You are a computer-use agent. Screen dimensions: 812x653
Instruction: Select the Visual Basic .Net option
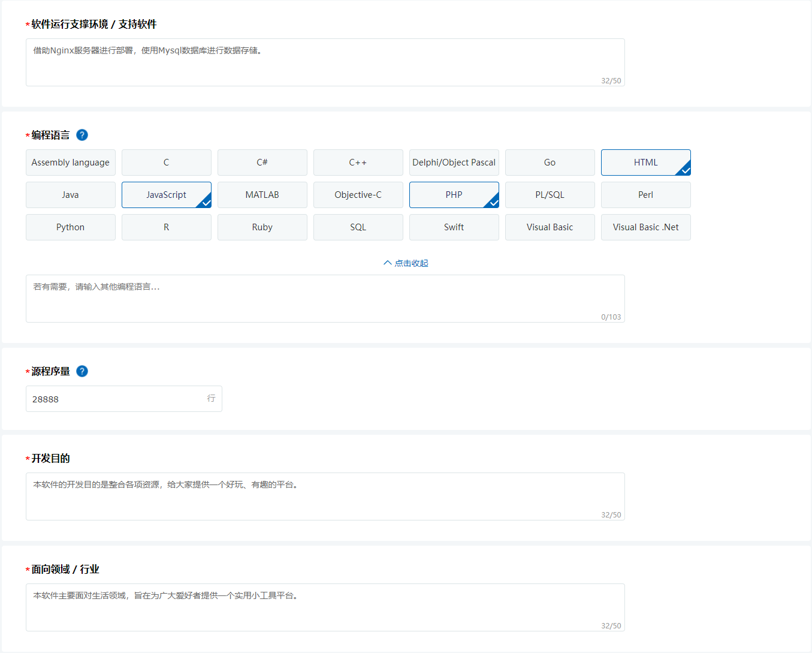645,227
